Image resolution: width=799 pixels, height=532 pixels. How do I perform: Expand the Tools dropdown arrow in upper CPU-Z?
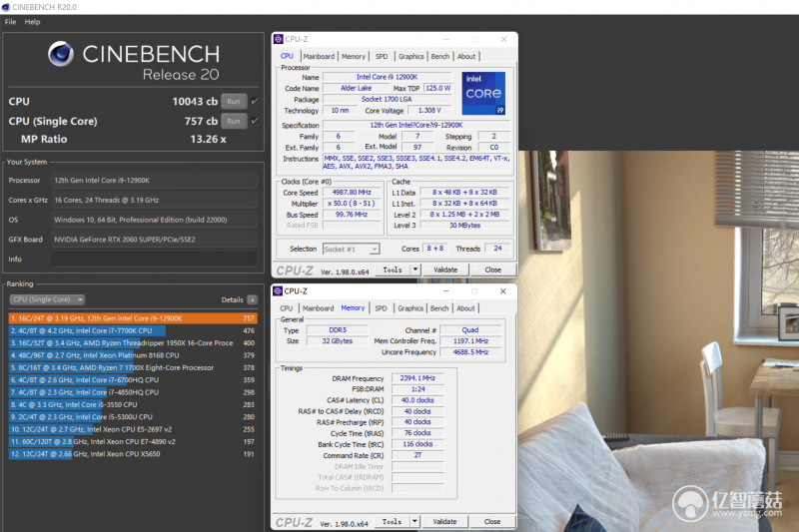[415, 269]
